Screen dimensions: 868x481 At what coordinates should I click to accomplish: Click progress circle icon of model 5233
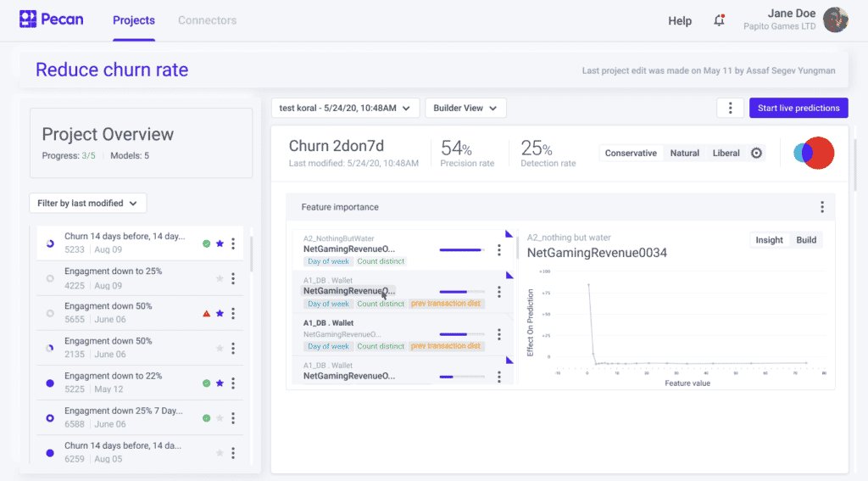tap(50, 243)
